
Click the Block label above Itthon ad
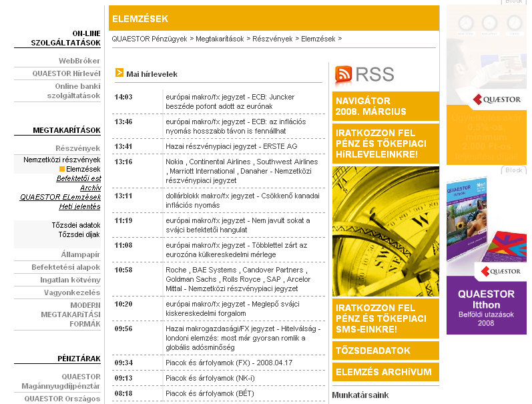(x=514, y=170)
